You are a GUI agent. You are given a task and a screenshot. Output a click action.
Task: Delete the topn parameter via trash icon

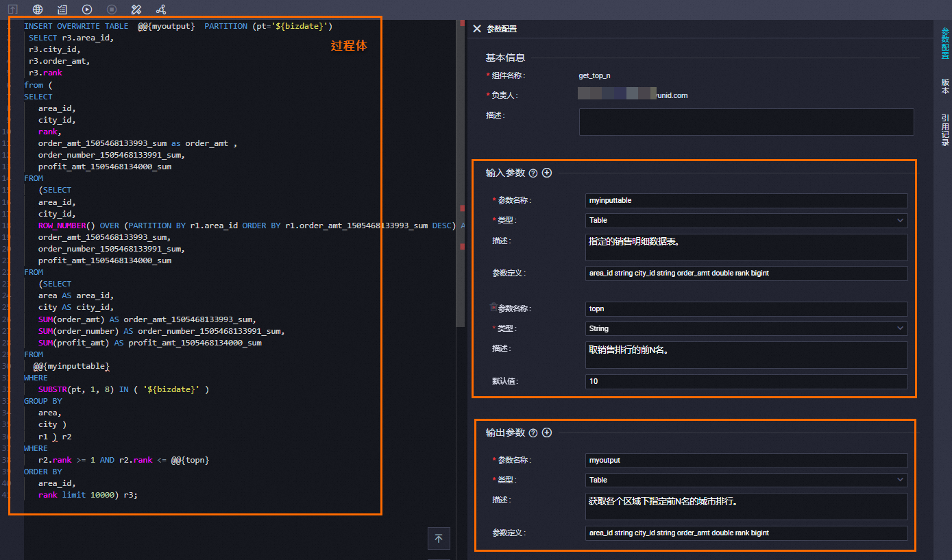point(493,308)
